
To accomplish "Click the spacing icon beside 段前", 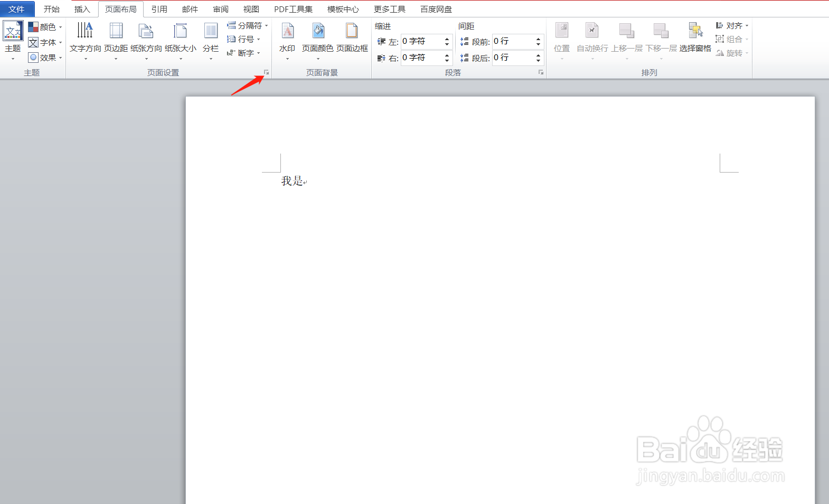I will (x=465, y=42).
